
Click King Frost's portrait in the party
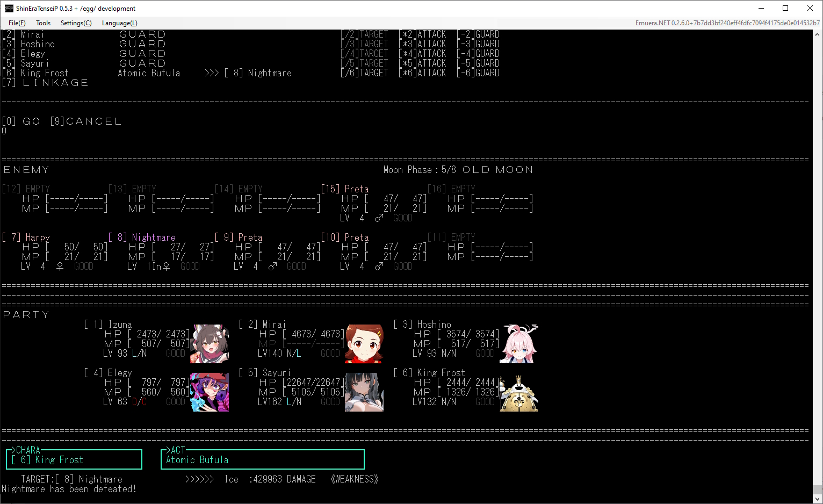(x=519, y=392)
